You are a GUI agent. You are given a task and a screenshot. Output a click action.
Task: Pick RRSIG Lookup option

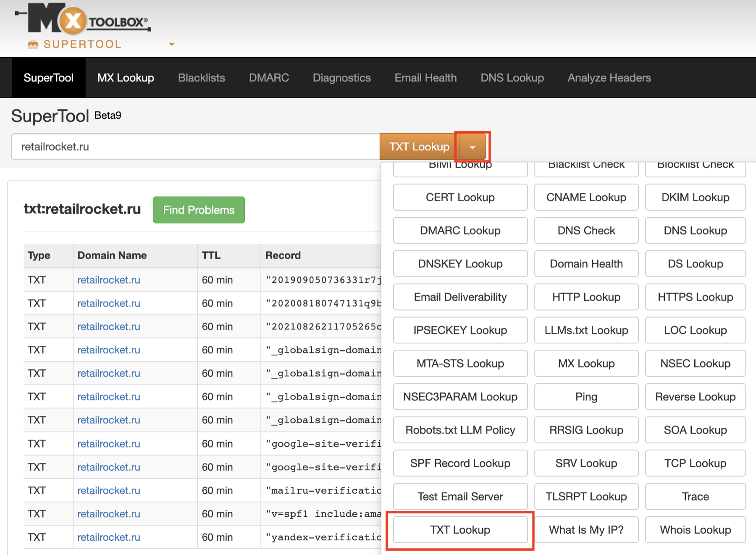586,430
